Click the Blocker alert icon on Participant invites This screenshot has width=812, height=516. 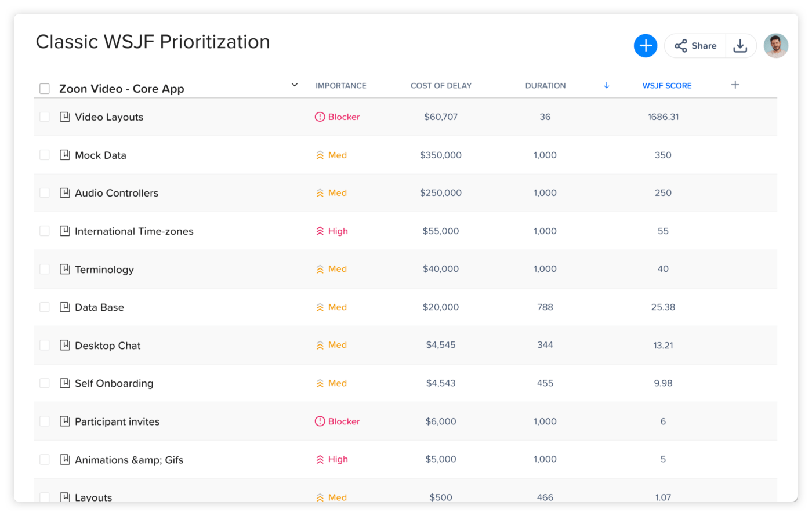(x=320, y=421)
